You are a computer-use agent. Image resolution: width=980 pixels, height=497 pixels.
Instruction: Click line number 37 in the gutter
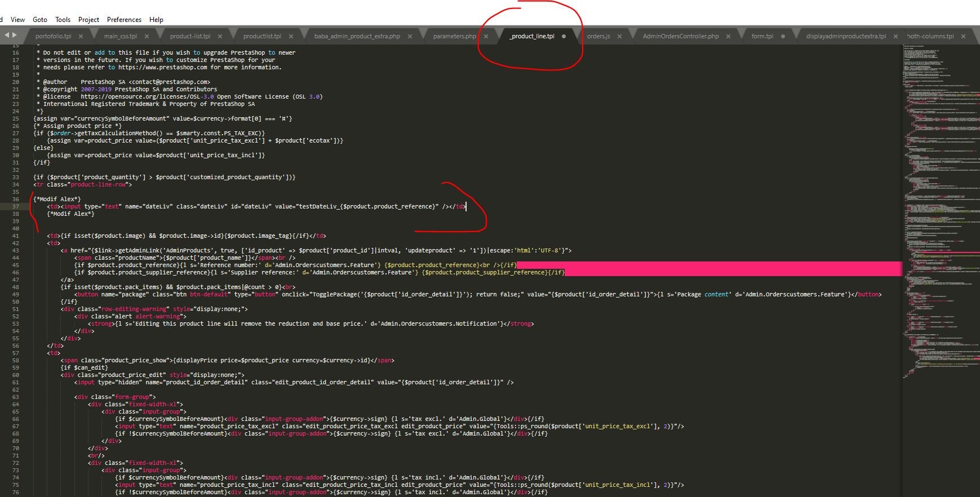coord(16,206)
